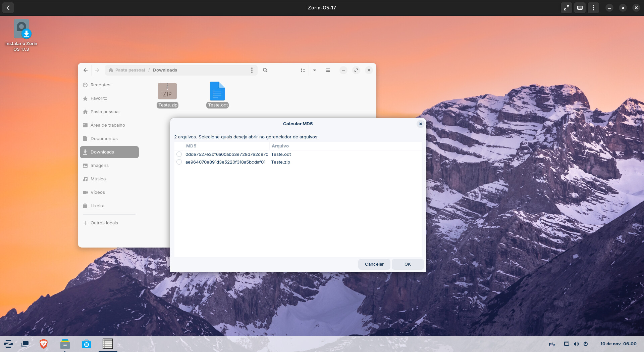Click the search icon in file manager
Screen dimensions: 644x352
pyautogui.click(x=265, y=70)
